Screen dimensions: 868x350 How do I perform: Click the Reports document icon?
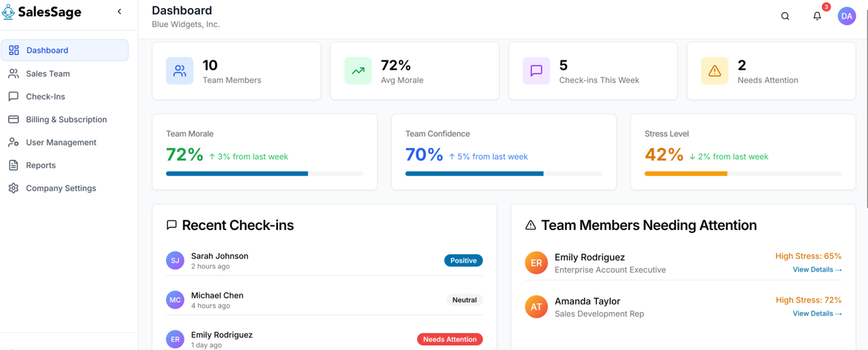click(14, 166)
